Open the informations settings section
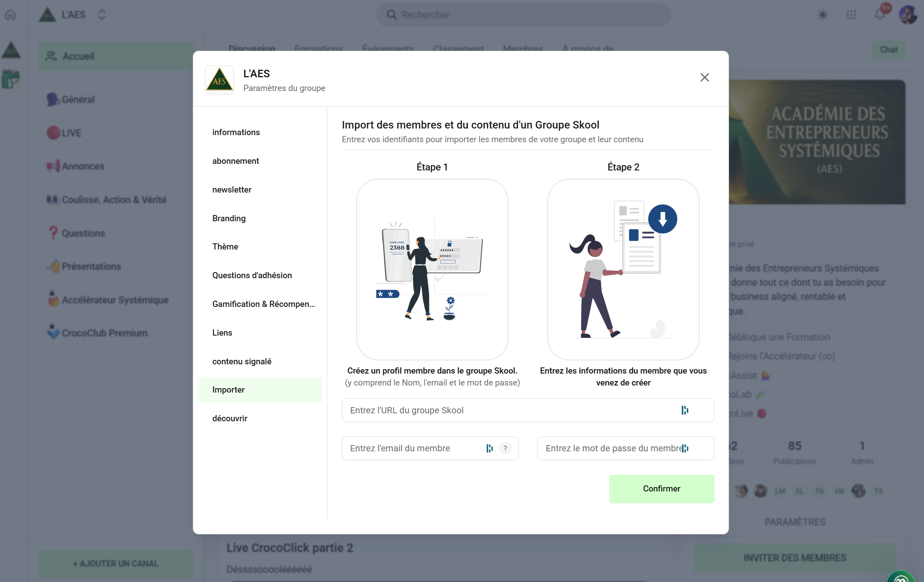This screenshot has width=924, height=582. pos(260,132)
